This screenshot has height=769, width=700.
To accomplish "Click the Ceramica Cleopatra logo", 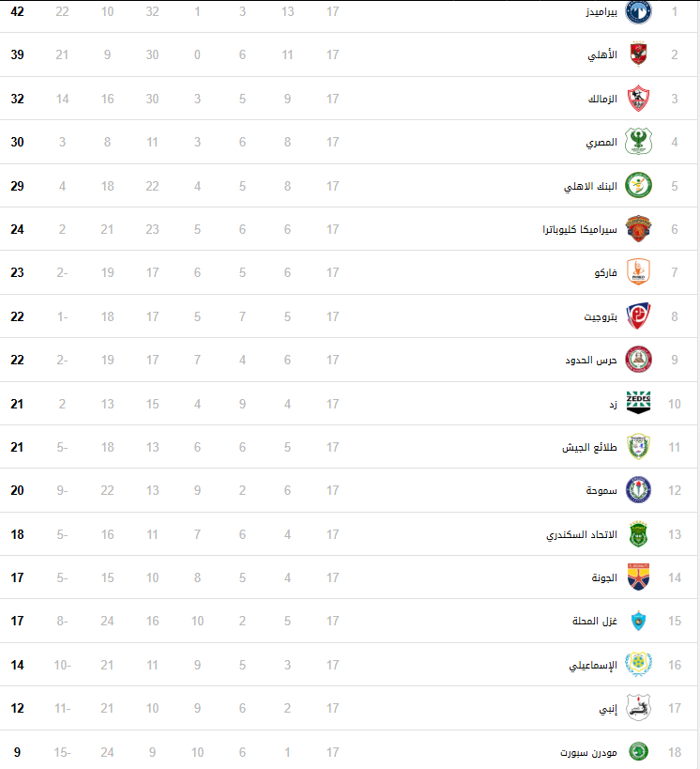I will pyautogui.click(x=638, y=228).
